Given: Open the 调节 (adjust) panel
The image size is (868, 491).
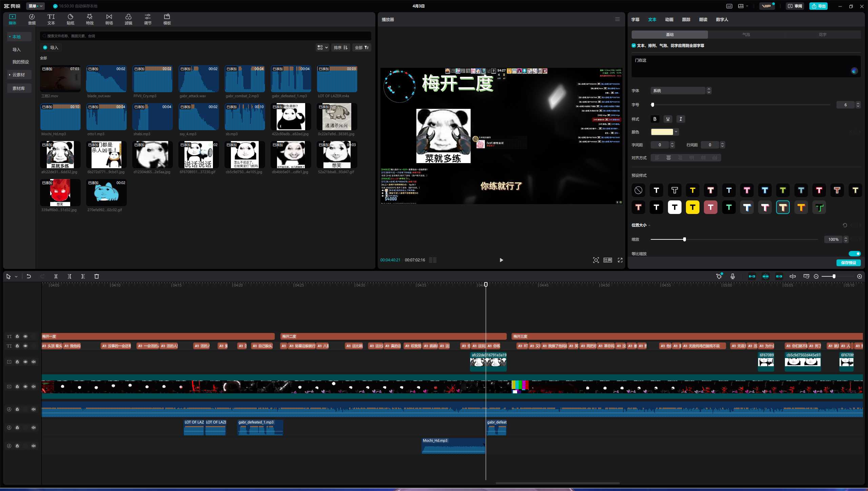Looking at the screenshot, I should (x=147, y=19).
